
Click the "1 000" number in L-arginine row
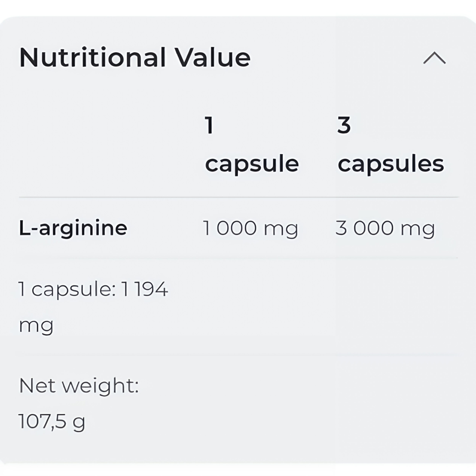click(x=230, y=228)
